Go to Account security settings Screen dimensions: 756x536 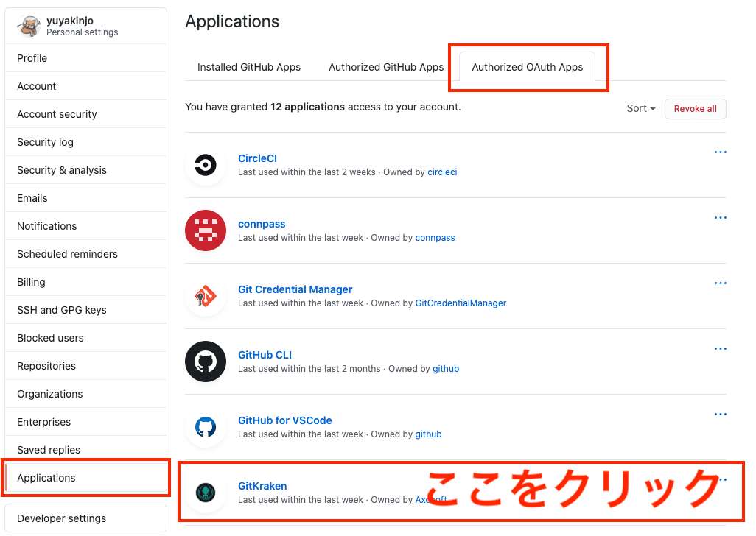85,114
